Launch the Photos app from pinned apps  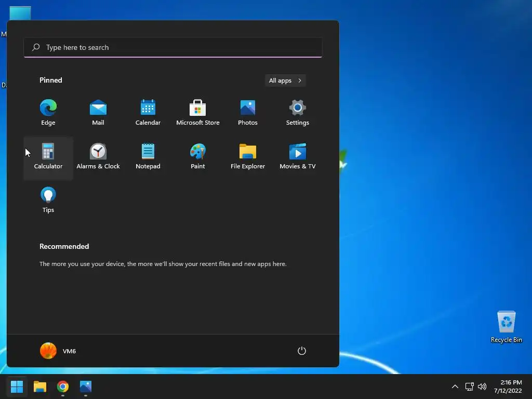[248, 113]
